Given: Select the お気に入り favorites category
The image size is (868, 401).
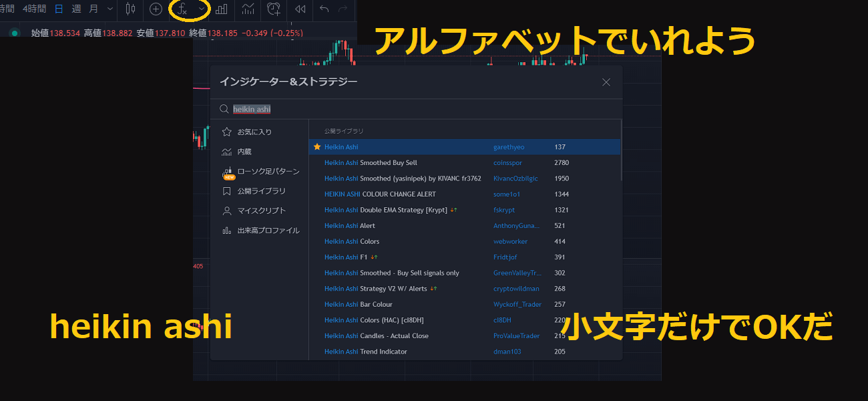Looking at the screenshot, I should click(254, 132).
